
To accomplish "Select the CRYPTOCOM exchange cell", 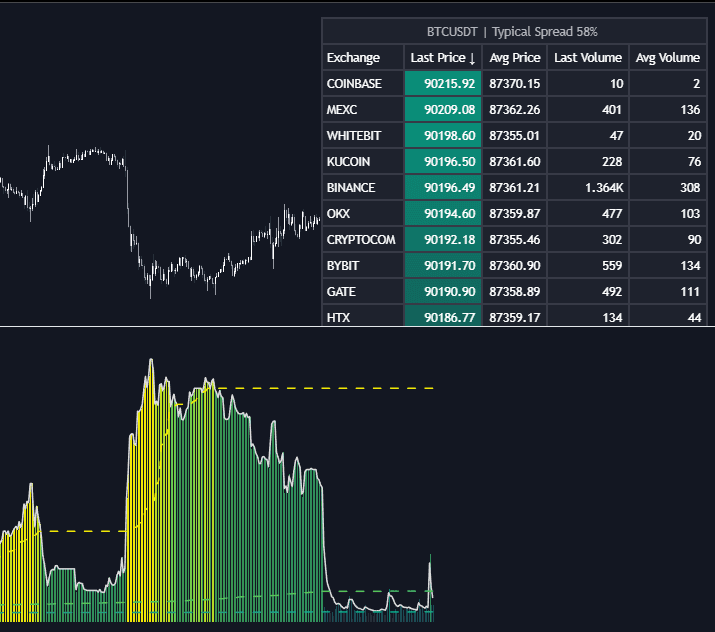I will pos(363,239).
